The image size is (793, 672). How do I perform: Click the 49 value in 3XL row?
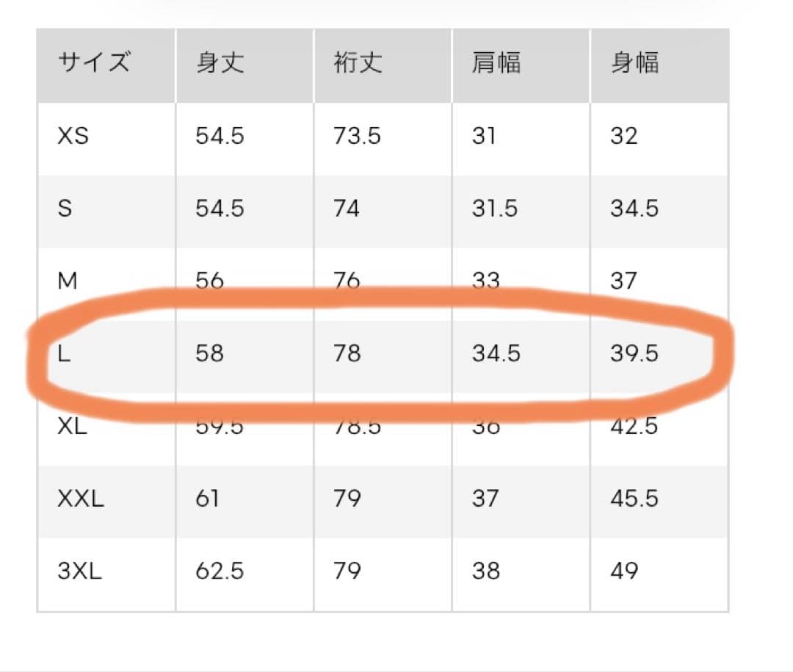click(624, 571)
